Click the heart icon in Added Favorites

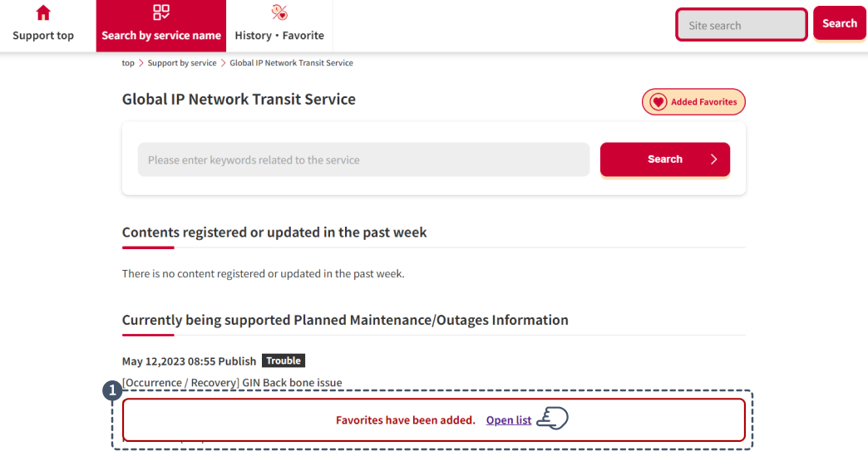pyautogui.click(x=658, y=102)
